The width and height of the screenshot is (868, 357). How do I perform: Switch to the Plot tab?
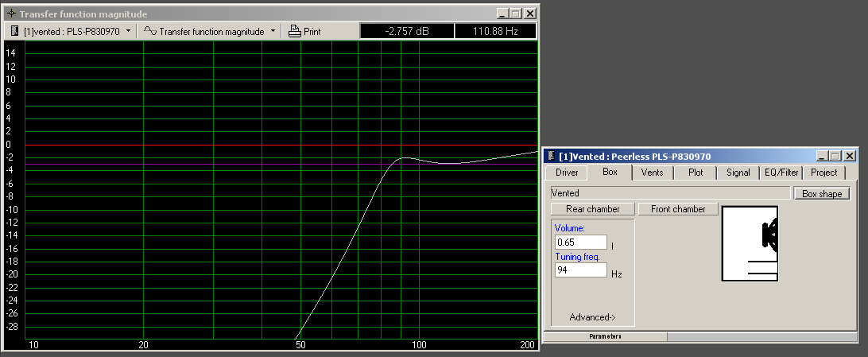tap(696, 173)
